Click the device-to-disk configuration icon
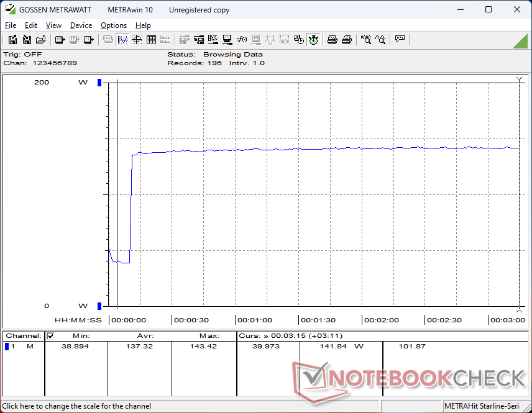 tap(199, 40)
